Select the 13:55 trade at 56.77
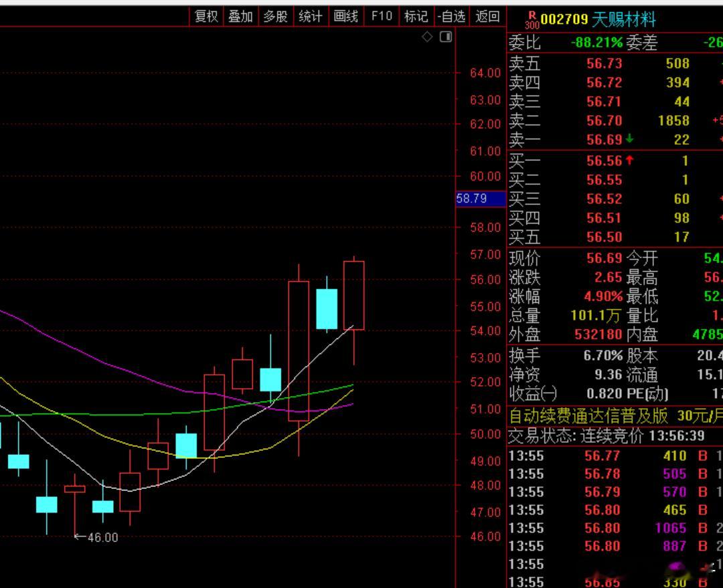The image size is (723, 588). (615, 456)
